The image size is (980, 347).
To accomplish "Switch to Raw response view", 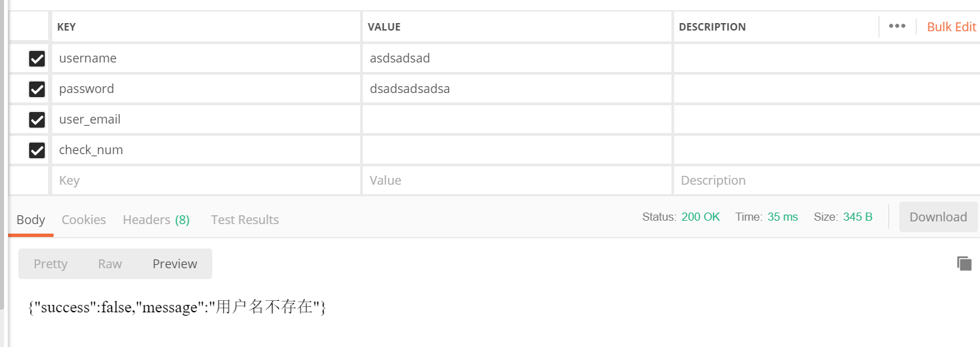I will pos(110,263).
